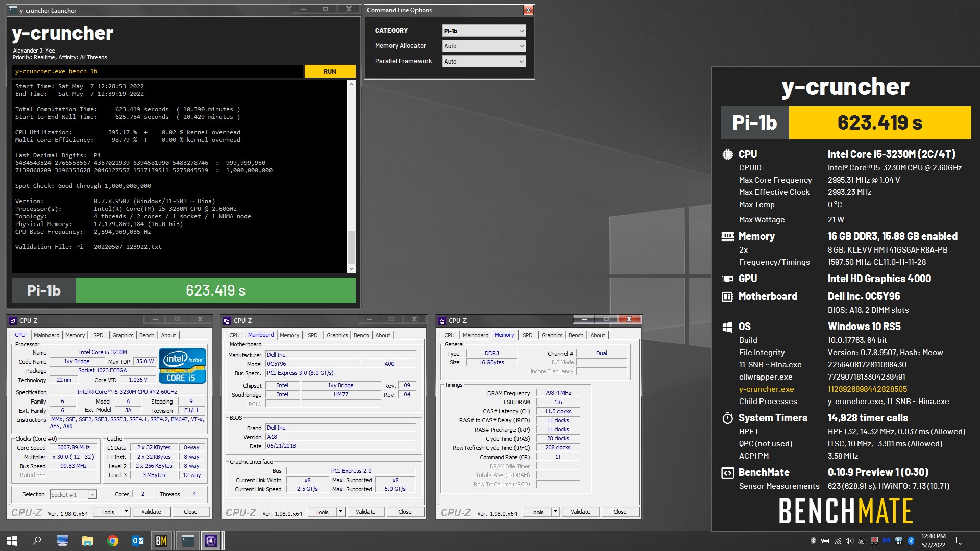This screenshot has width=980, height=551.
Task: Switch to the CPU-Z taskbar icon
Action: coord(211,541)
